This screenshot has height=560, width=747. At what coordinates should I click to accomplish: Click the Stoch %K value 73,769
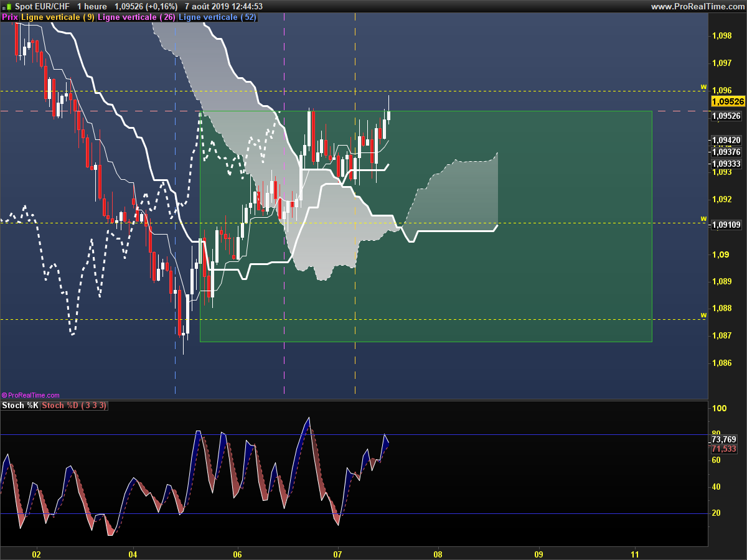point(725,439)
